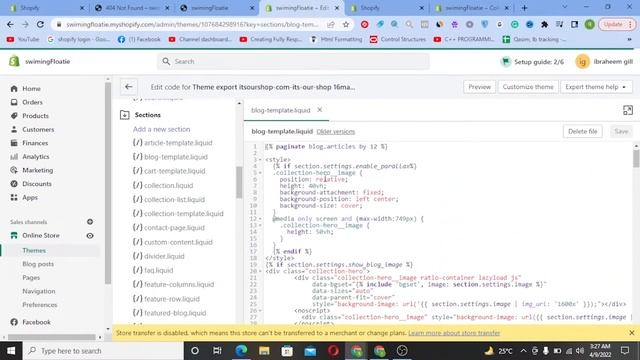
Task: Collapse code fold at line 26
Action: 260,311
